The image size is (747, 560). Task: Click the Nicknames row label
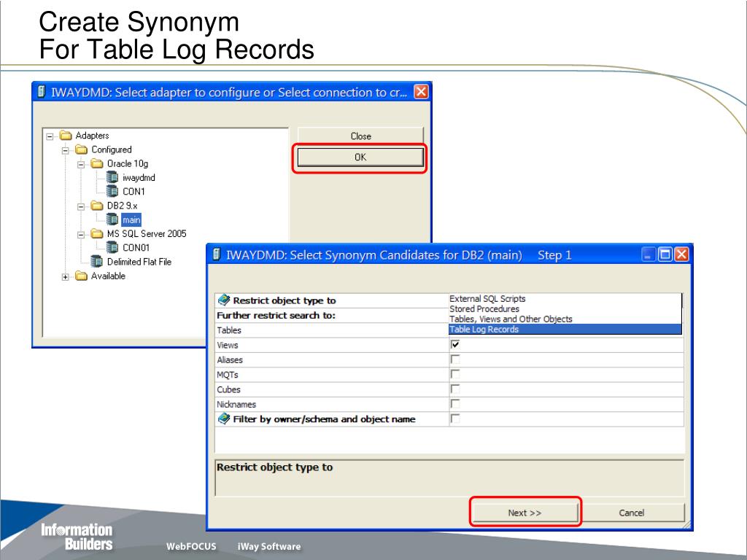[x=236, y=404]
